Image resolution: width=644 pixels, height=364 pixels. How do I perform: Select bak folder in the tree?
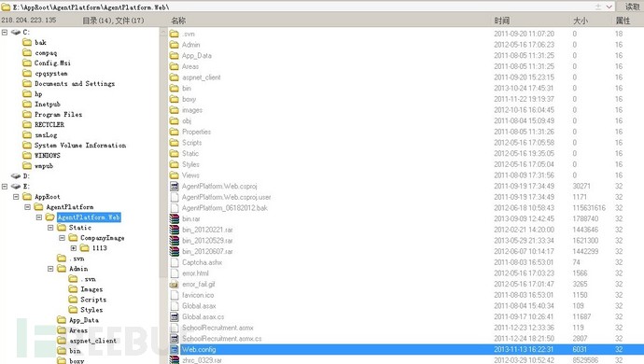40,42
